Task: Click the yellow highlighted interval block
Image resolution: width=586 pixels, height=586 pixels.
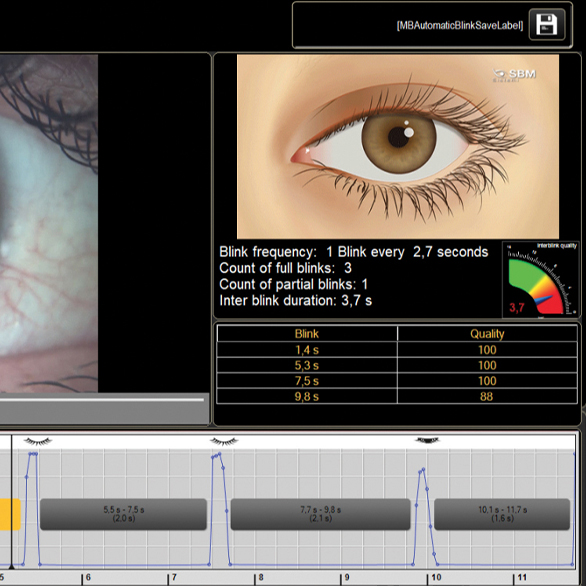Action: pos(10,514)
